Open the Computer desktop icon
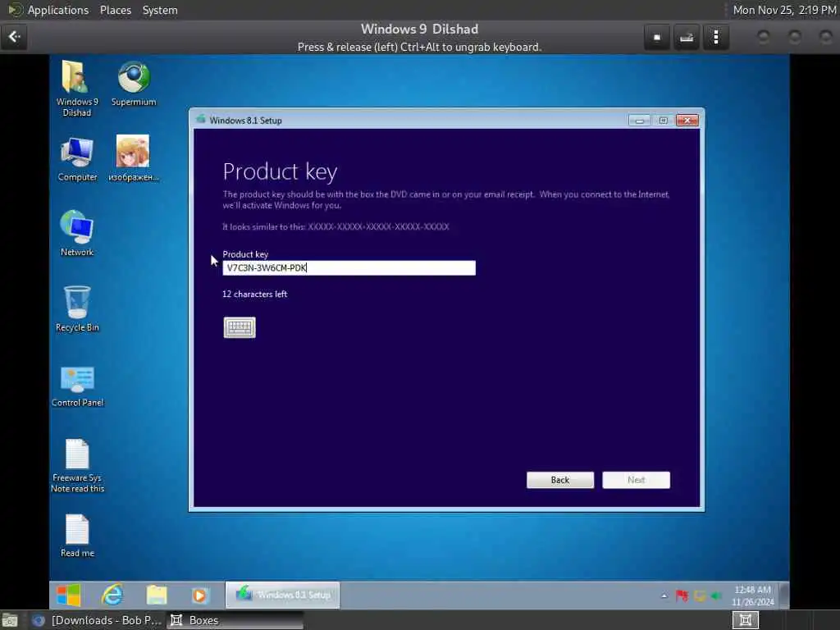Viewport: 840px width, 630px height. click(77, 158)
